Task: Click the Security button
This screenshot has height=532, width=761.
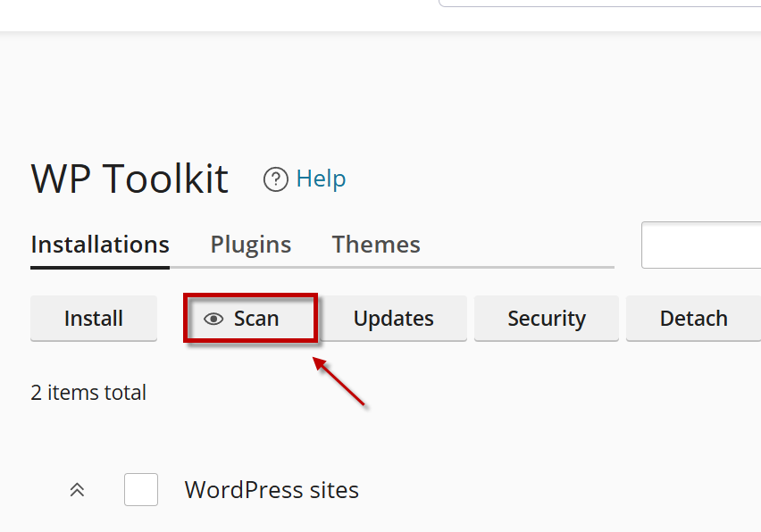Action: point(547,319)
